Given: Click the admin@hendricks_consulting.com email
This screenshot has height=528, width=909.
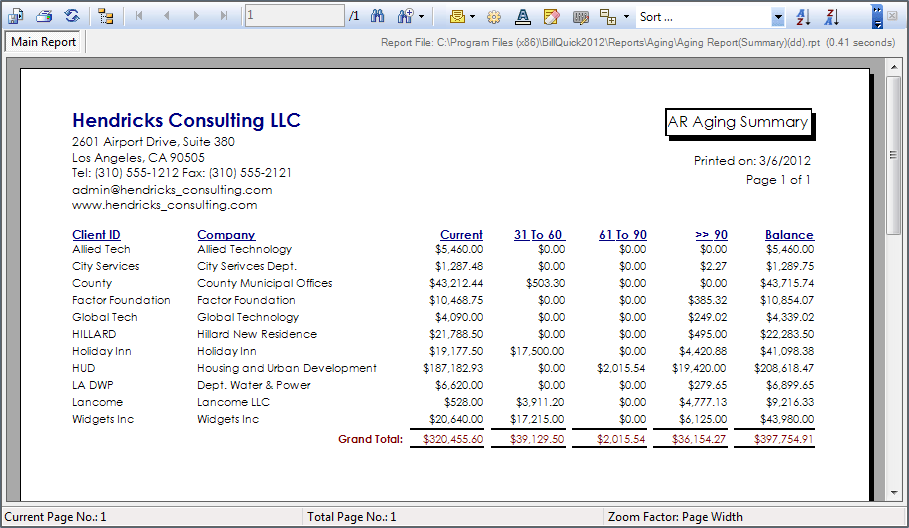Looking at the screenshot, I should (172, 190).
